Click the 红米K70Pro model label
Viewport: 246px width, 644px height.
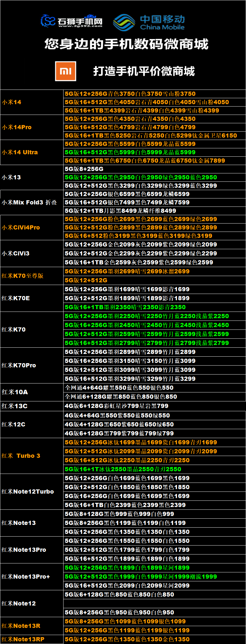(x=19, y=365)
